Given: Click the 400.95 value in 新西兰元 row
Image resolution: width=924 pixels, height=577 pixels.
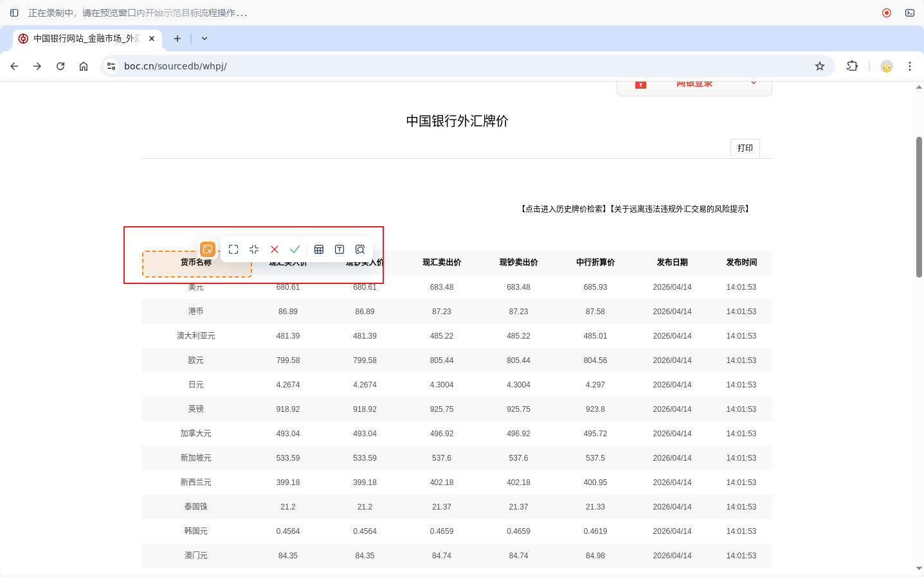Looking at the screenshot, I should coord(595,483).
